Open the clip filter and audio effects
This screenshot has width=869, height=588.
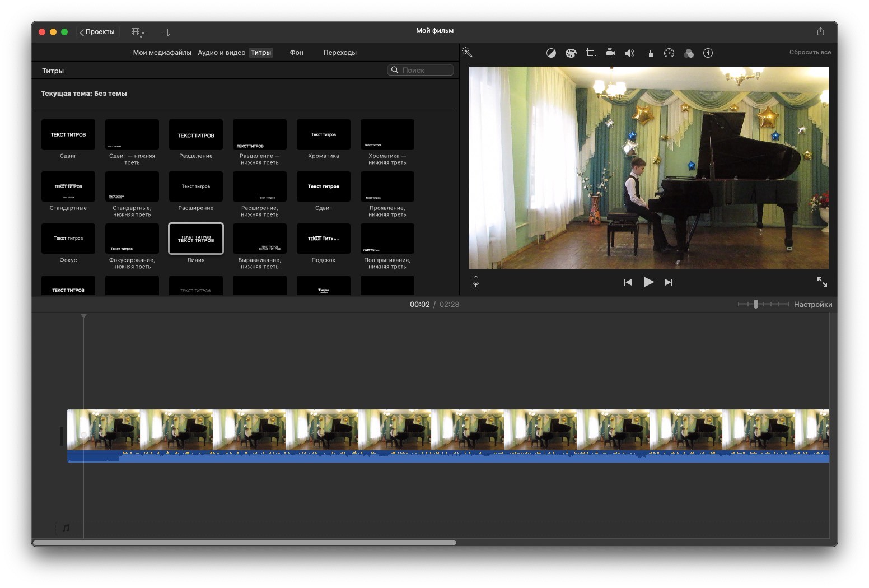pyautogui.click(x=689, y=53)
